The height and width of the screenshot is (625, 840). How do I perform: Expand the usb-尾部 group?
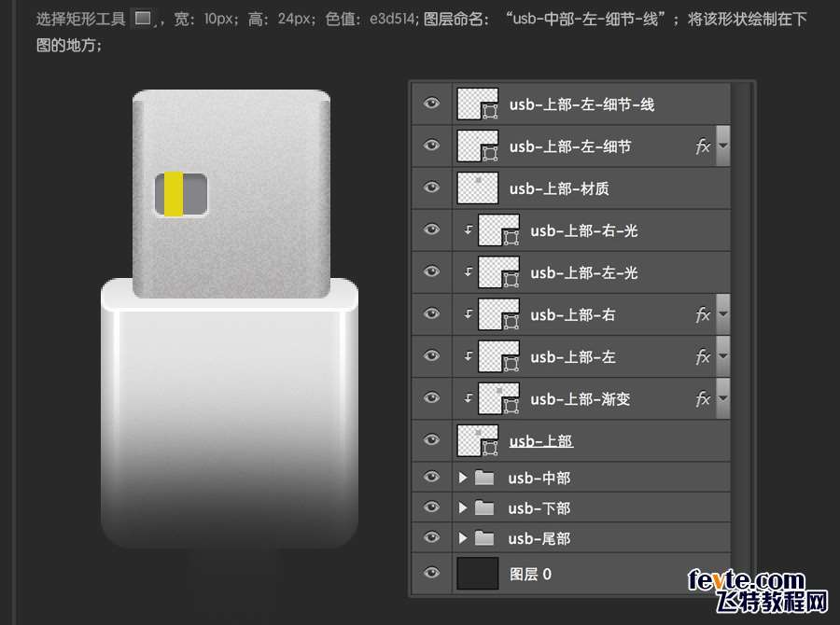coord(463,537)
